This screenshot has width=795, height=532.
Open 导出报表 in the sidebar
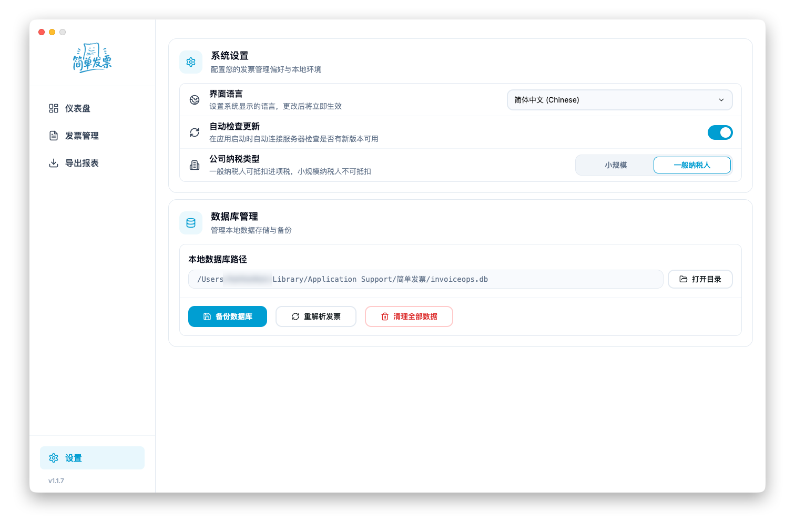point(92,163)
